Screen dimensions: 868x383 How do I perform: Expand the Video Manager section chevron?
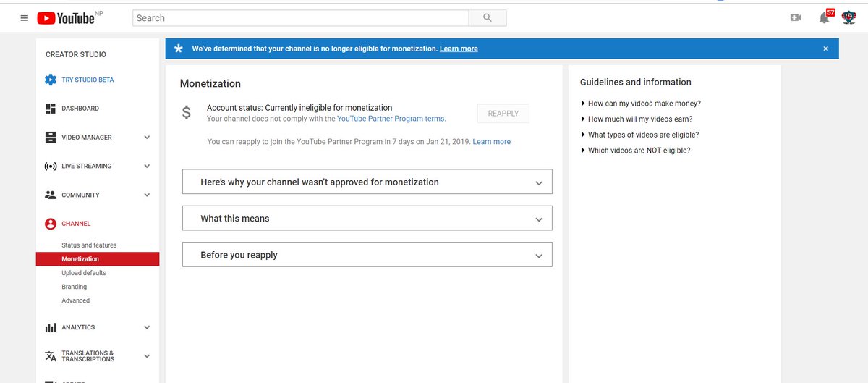coord(147,138)
